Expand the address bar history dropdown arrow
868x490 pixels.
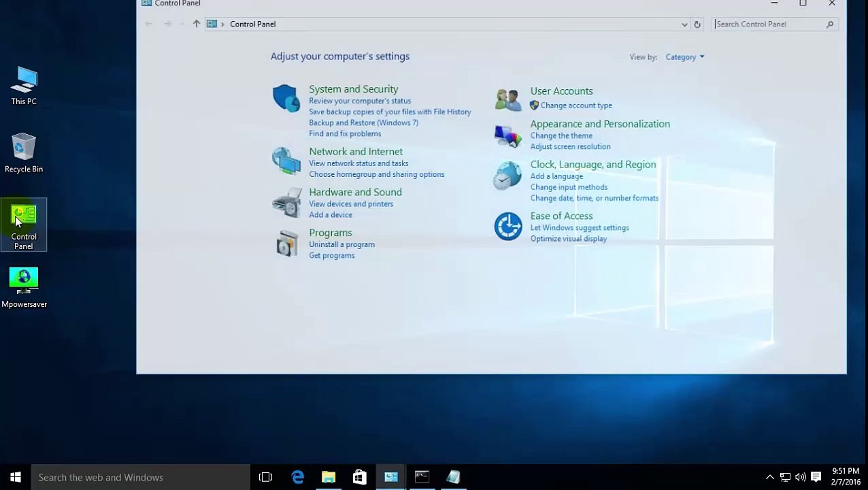pyautogui.click(x=684, y=24)
